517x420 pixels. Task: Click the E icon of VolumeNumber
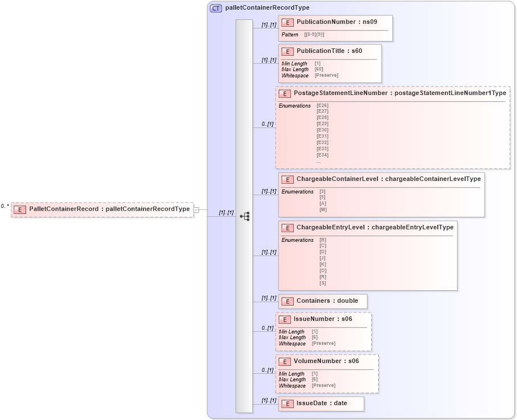(285, 361)
